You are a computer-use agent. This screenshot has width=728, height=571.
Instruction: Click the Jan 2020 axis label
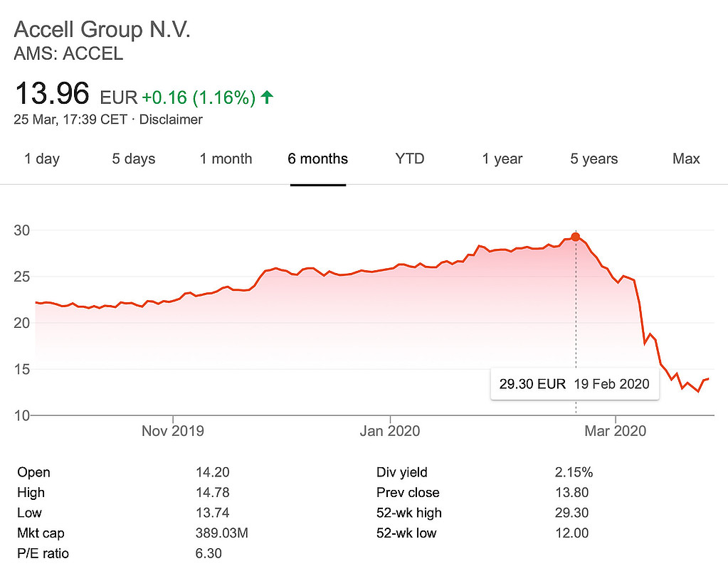click(389, 431)
